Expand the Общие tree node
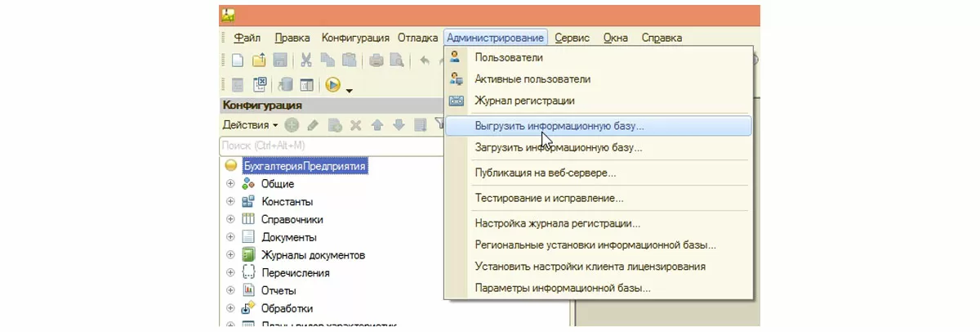 (230, 184)
